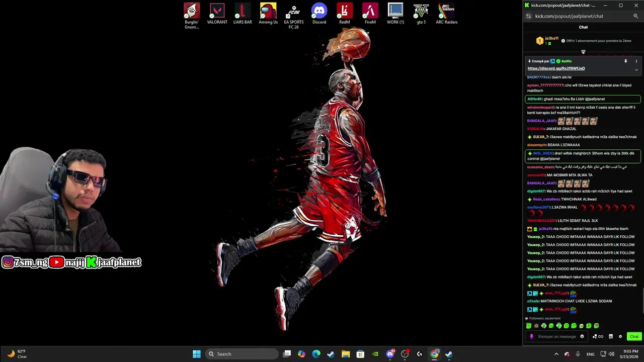This screenshot has width=644, height=362.
Task: Open the RedM desktop shortcut
Action: pos(345,14)
